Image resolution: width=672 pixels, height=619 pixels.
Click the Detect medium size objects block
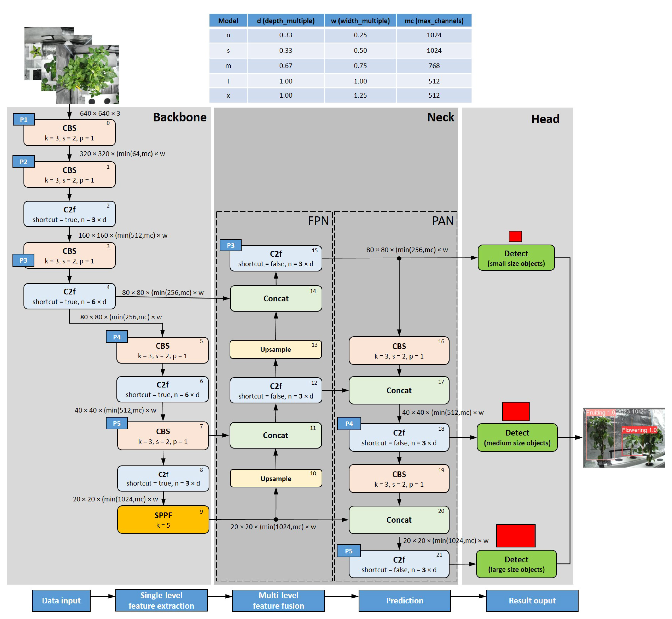517,437
